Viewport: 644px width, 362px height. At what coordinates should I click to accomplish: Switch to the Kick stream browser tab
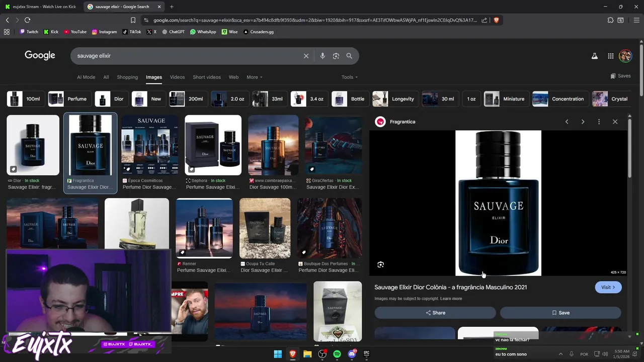[41, 7]
